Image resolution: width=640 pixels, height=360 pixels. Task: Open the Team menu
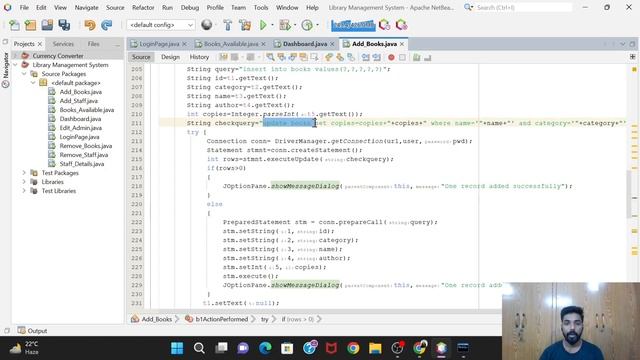point(238,7)
